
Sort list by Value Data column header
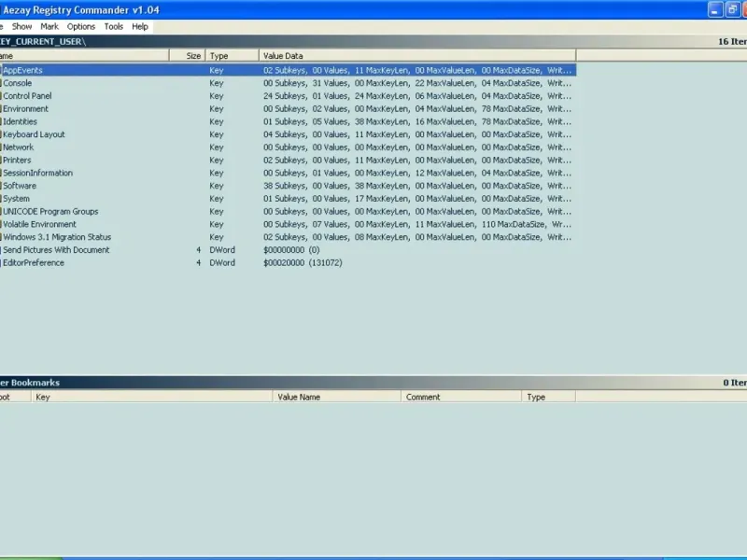417,56
